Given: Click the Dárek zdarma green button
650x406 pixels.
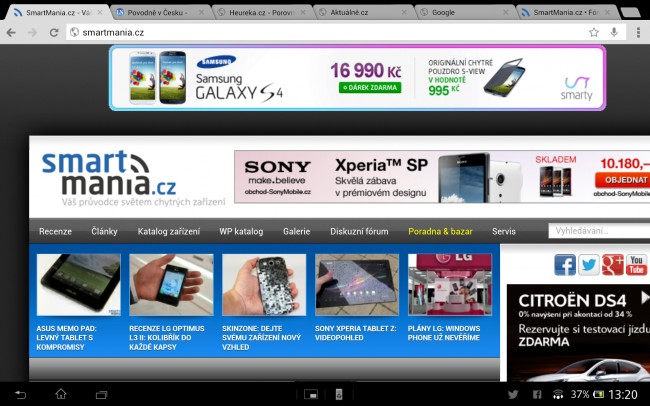Looking at the screenshot, I should (370, 88).
